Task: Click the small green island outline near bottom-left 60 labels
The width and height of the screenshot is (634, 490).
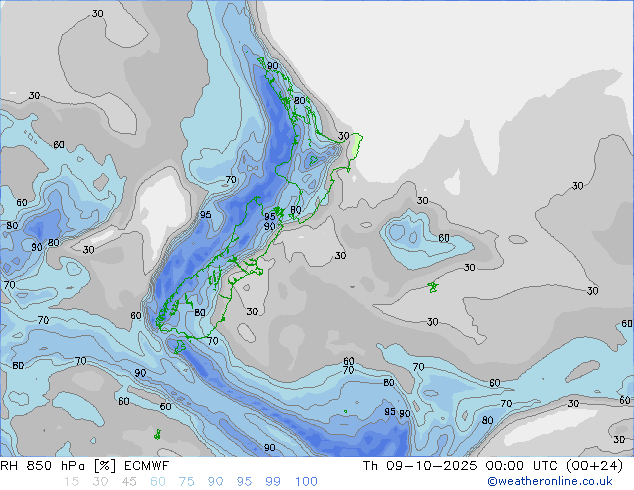Action: (x=157, y=435)
